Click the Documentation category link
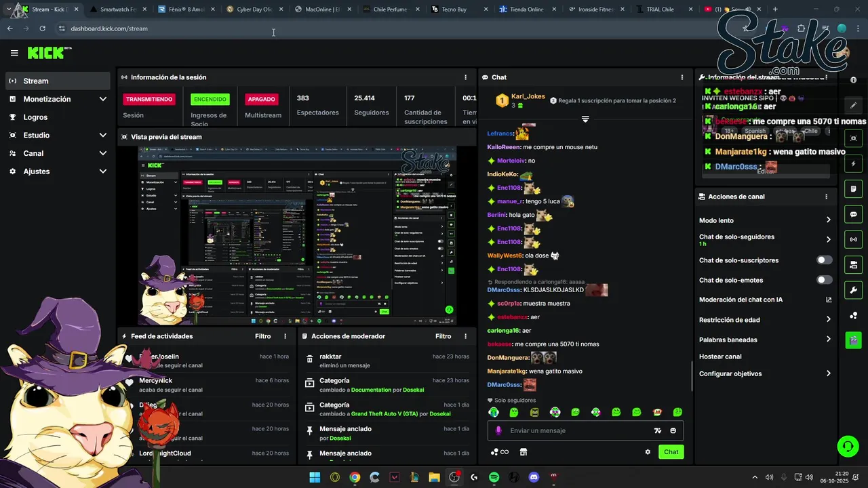The width and height of the screenshot is (868, 488). click(x=371, y=390)
